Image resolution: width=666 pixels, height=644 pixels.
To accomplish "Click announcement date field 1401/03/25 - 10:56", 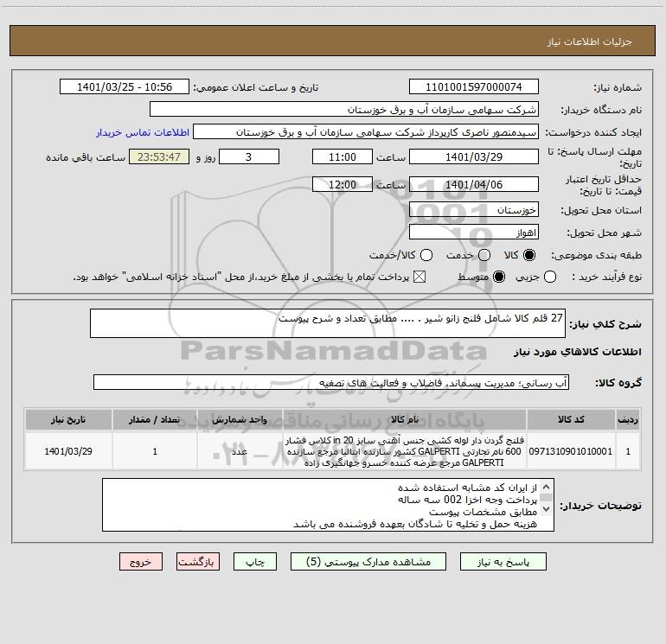I will (x=125, y=86).
